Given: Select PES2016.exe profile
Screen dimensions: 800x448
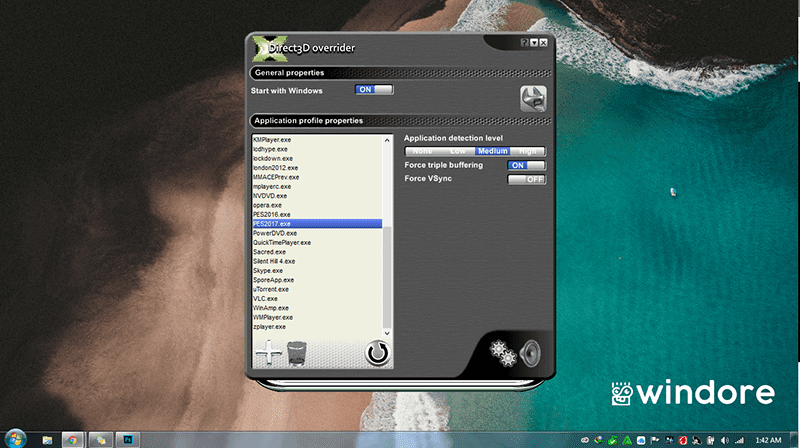Looking at the screenshot, I should pos(317,214).
